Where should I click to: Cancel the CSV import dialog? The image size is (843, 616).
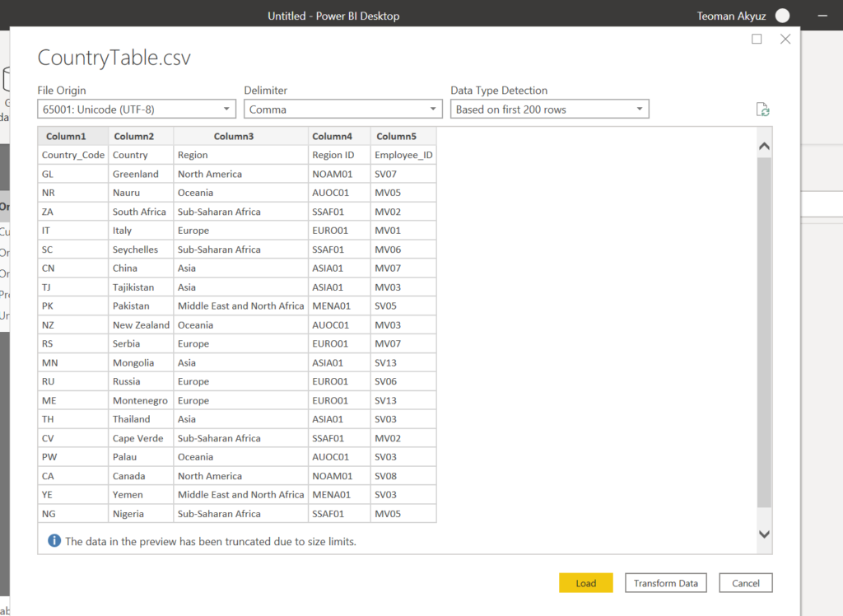tap(745, 583)
